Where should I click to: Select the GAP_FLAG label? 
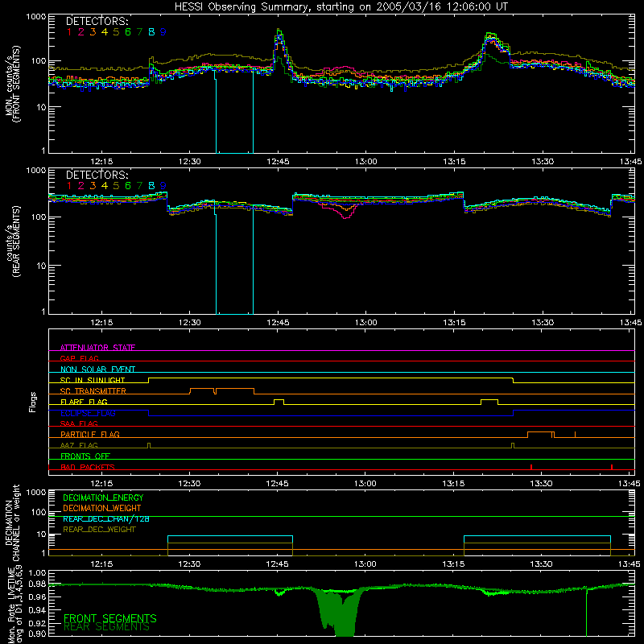point(79,358)
